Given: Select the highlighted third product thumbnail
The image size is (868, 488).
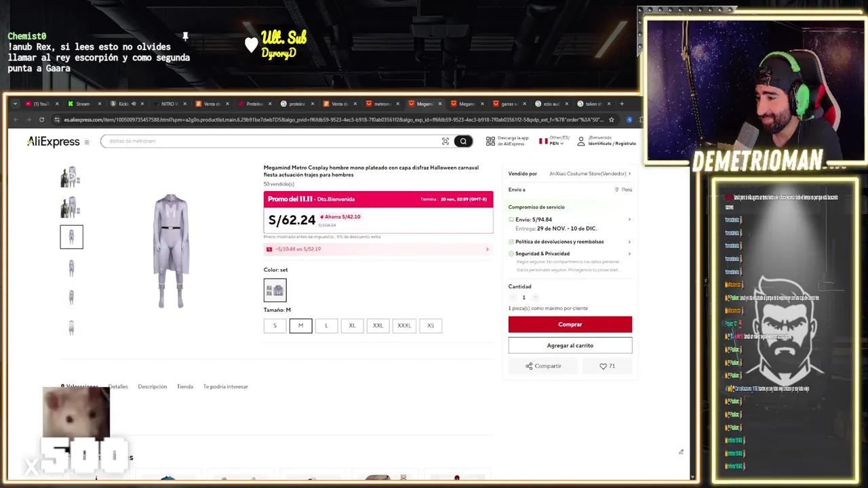Looking at the screenshot, I should point(71,237).
